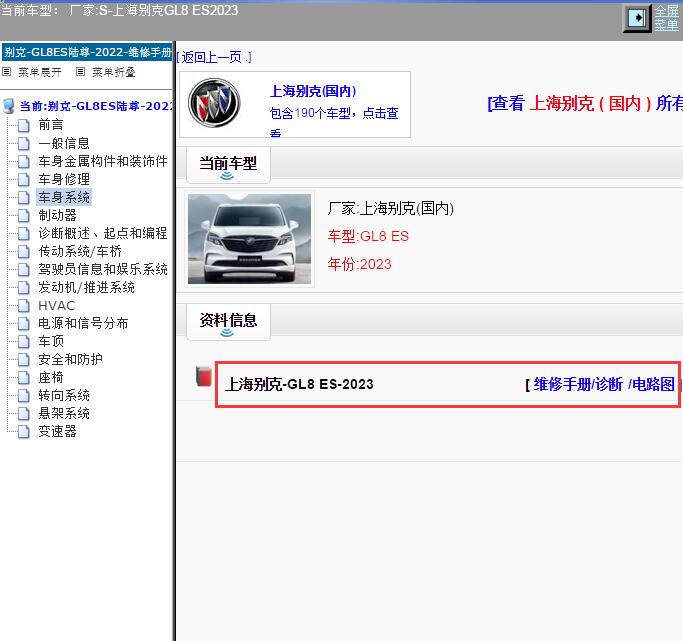
Task: Click page icon beside 安全和防护
Action: (x=24, y=360)
